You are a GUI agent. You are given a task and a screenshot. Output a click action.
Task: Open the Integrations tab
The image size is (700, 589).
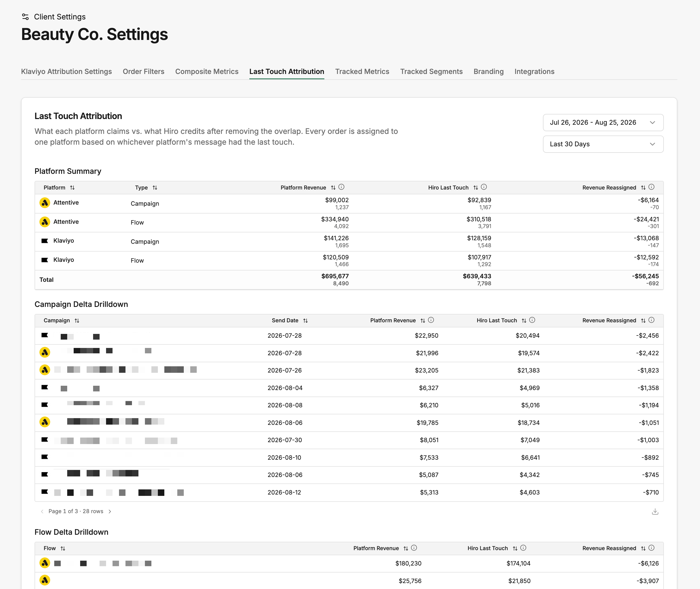[x=534, y=72]
